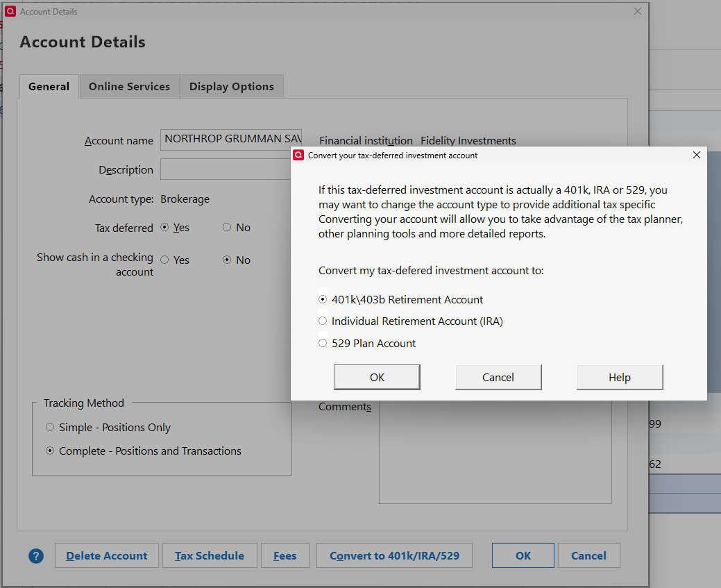Click the Tracking Method group label
Screen dimensions: 721x588
click(84, 403)
